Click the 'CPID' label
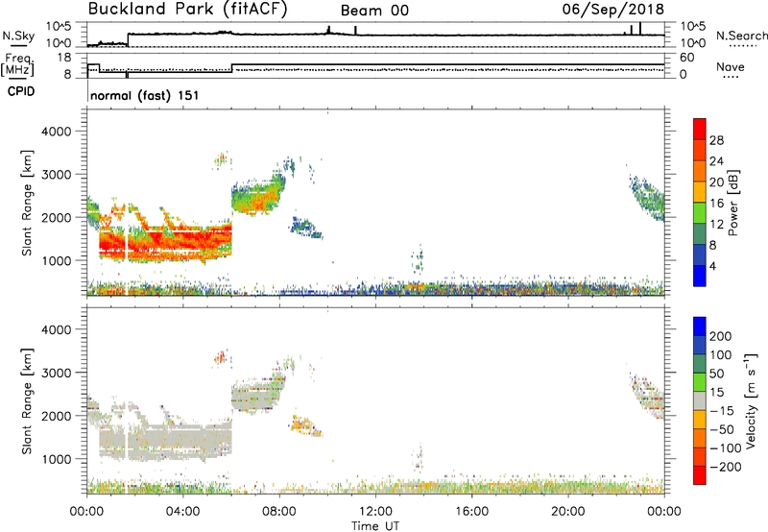Viewport: 768px width, 532px height. (x=21, y=91)
